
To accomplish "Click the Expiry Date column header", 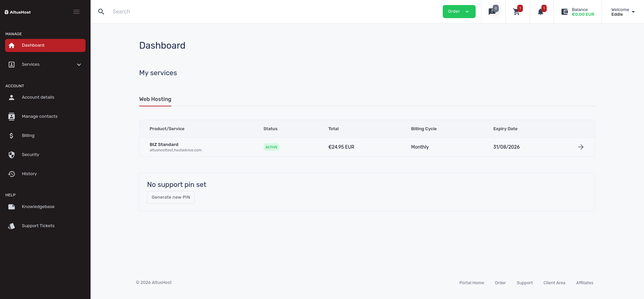I will pyautogui.click(x=505, y=129).
